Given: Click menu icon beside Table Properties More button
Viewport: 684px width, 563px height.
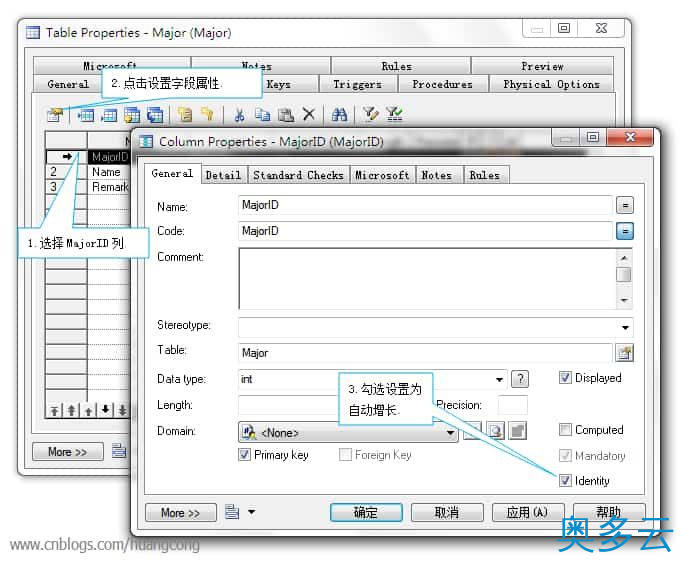Looking at the screenshot, I should pyautogui.click(x=119, y=450).
